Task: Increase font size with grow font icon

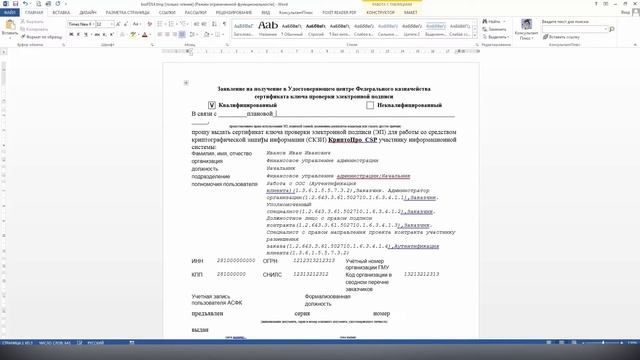Action: [x=118, y=24]
